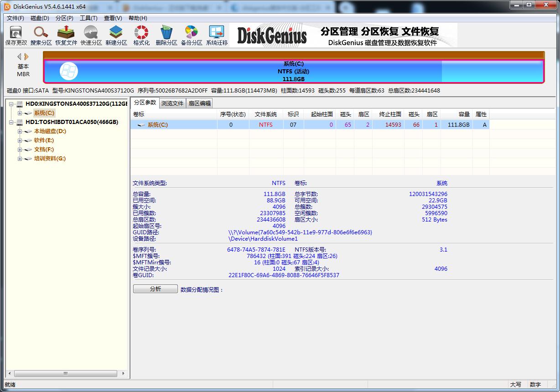Click the 起始柱面 column header
This screenshot has height=392, width=560.
[x=320, y=114]
